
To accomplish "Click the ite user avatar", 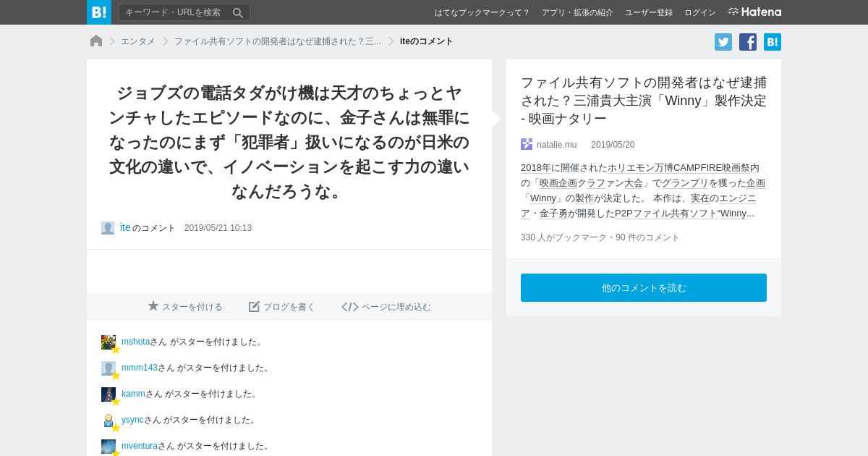I will click(108, 228).
